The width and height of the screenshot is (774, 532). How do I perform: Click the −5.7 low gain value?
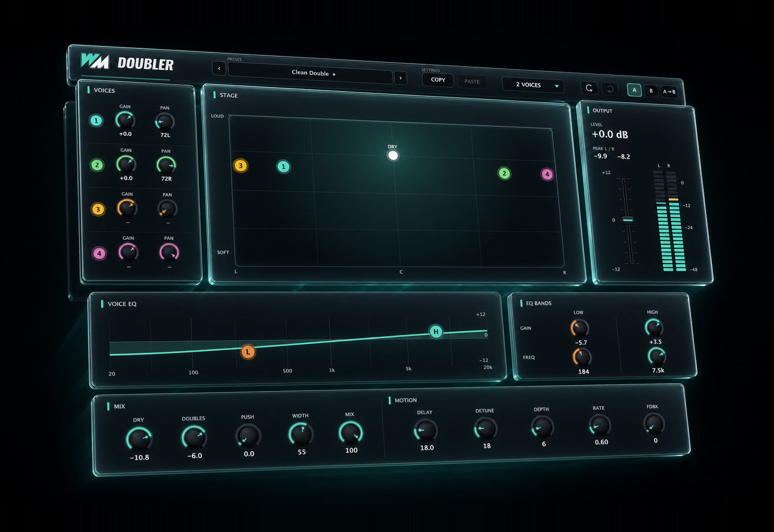tap(581, 343)
